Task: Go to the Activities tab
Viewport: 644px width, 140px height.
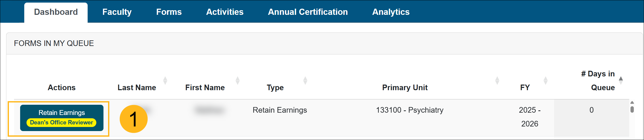Action: (225, 12)
